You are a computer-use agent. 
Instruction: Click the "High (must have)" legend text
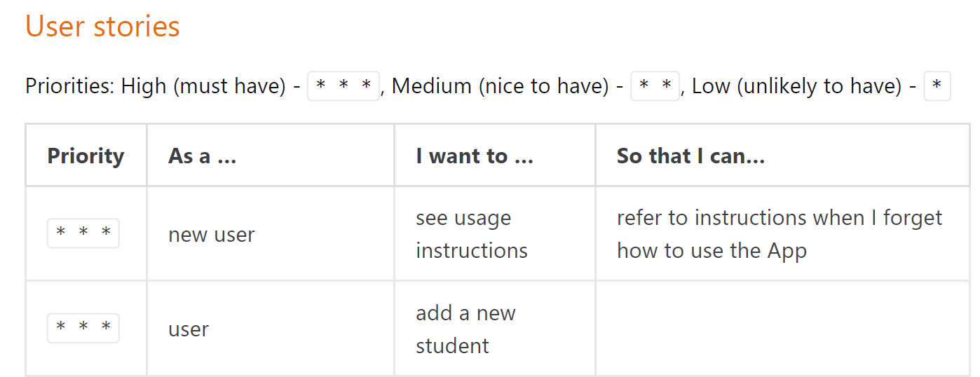[203, 86]
